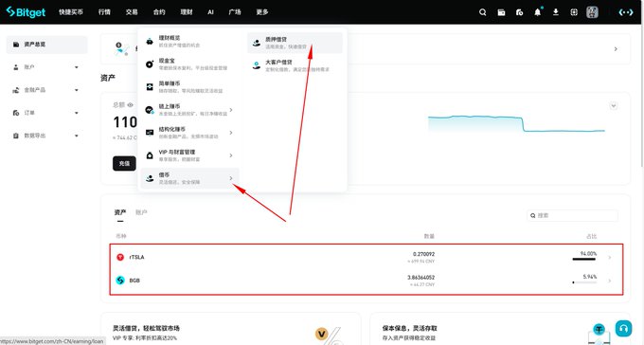Expand 链上赚币 submenu chevron
Viewport: 644px width, 345px height.
[x=231, y=110]
